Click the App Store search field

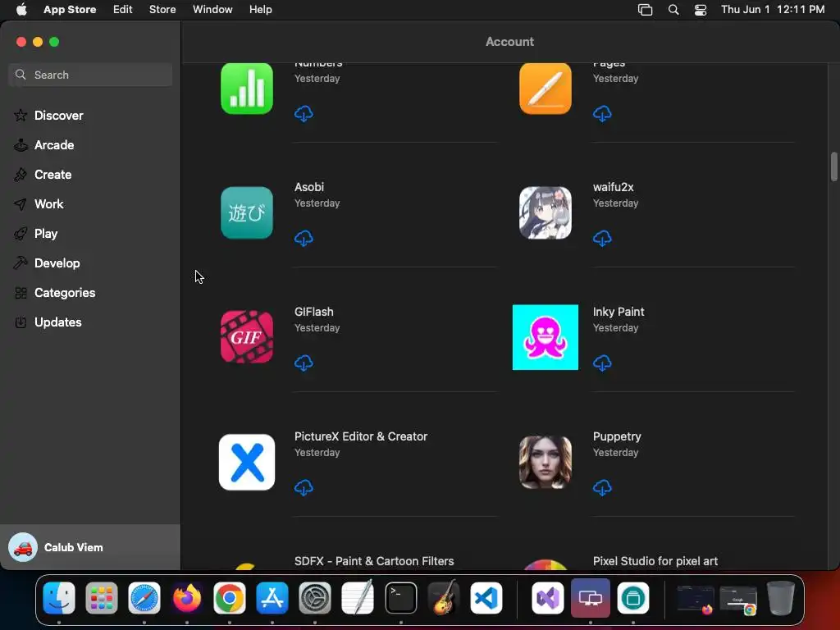pos(90,75)
